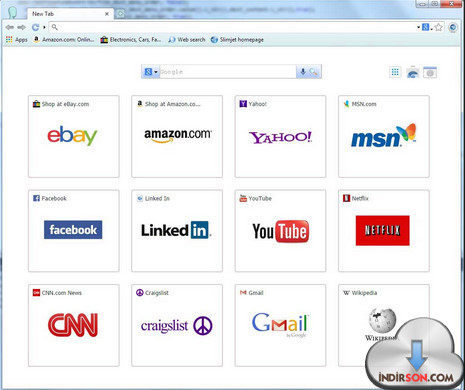Expand the dropdown arrow next to reload
Viewport: 465px width, 390px height.
44,27
